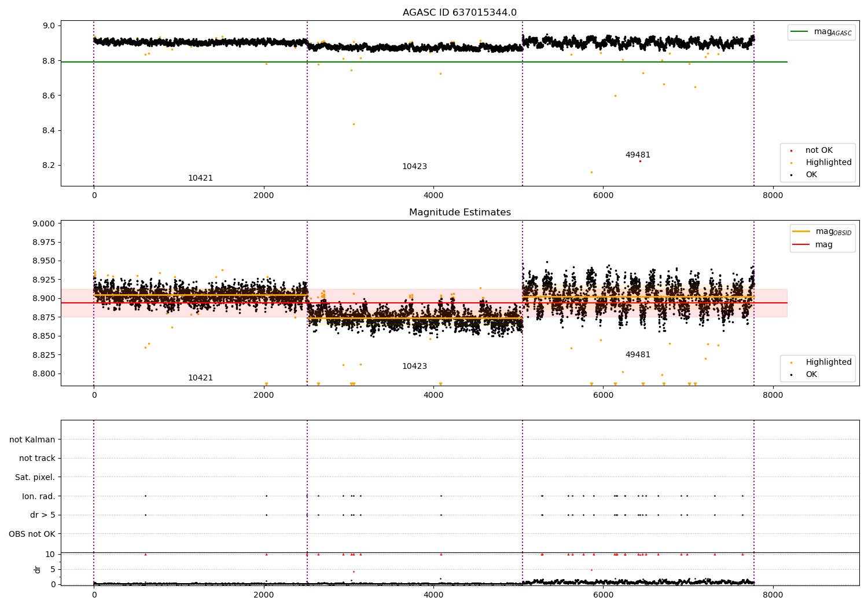The height and width of the screenshot is (608, 868).
Task: Click the 9.000 y-axis tick in middle plot
Action: [x=44, y=224]
